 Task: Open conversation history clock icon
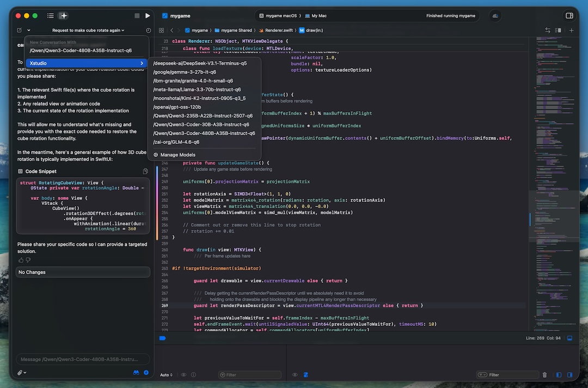click(x=149, y=31)
